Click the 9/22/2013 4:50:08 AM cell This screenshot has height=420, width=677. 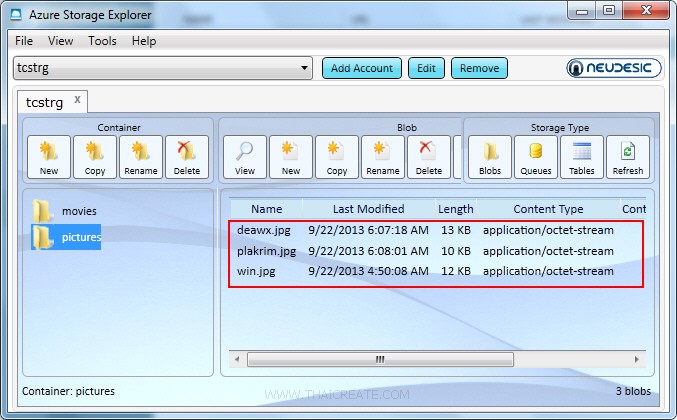coord(368,271)
